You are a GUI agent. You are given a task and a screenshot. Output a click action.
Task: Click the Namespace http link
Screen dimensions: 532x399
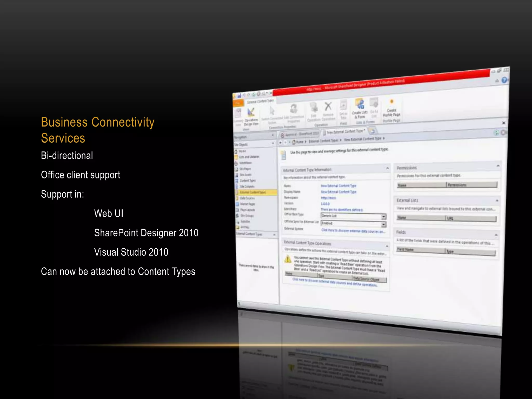coord(329,198)
